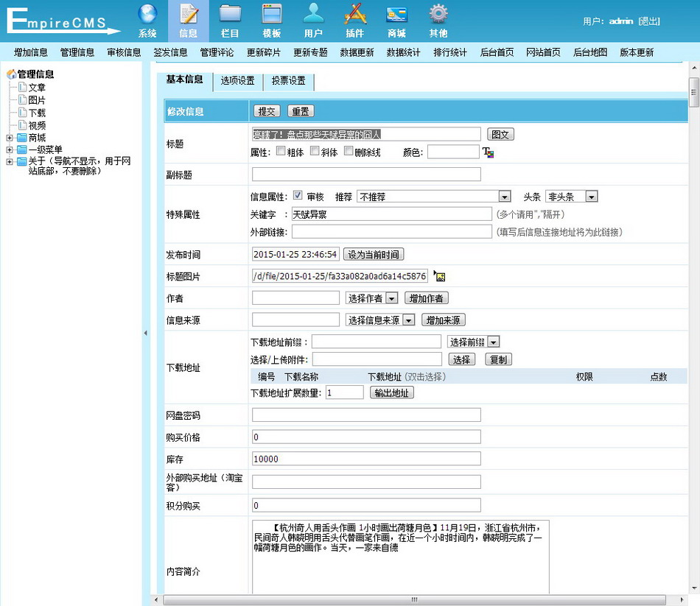This screenshot has width=700, height=606.
Task: Enable the 粗体 bold checkbox
Action: (281, 152)
